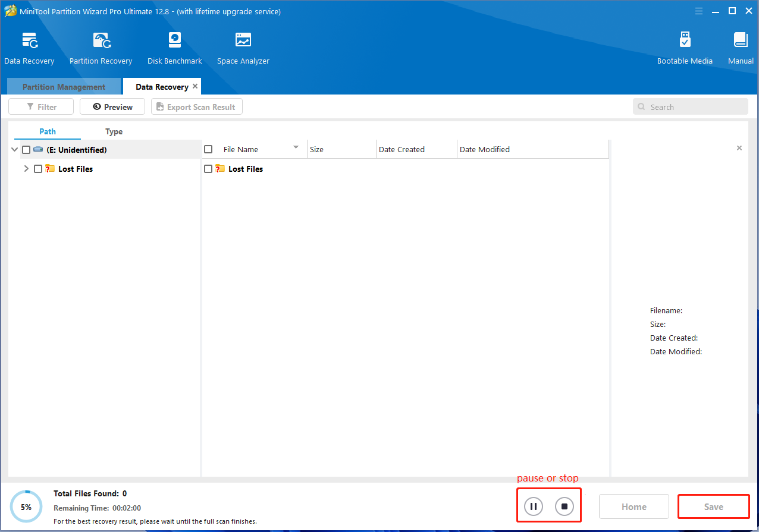The width and height of the screenshot is (759, 532).
Task: Open the Space Analyzer tool
Action: pyautogui.click(x=243, y=49)
